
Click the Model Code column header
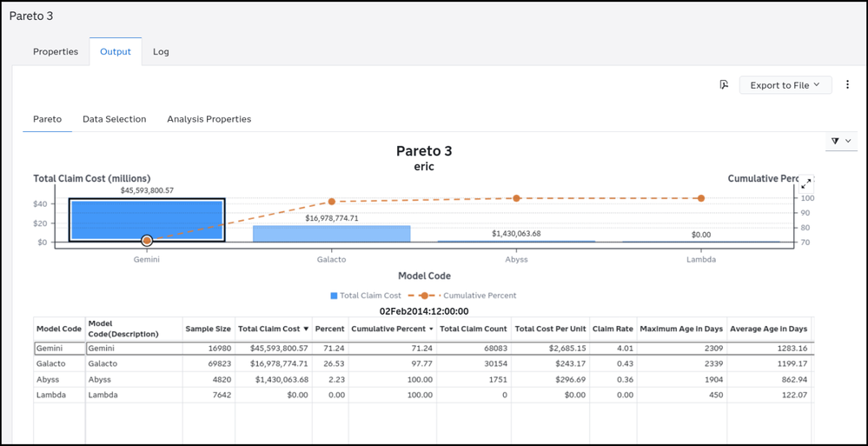coord(59,329)
